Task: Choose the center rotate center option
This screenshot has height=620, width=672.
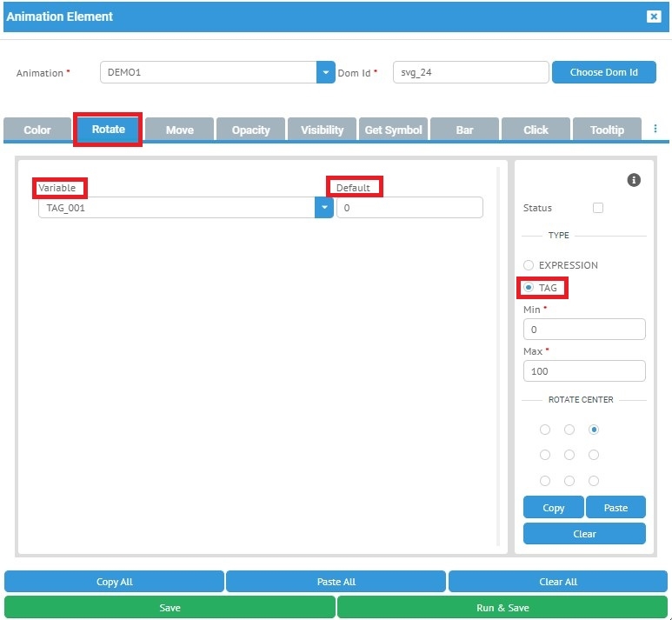Action: (x=569, y=455)
